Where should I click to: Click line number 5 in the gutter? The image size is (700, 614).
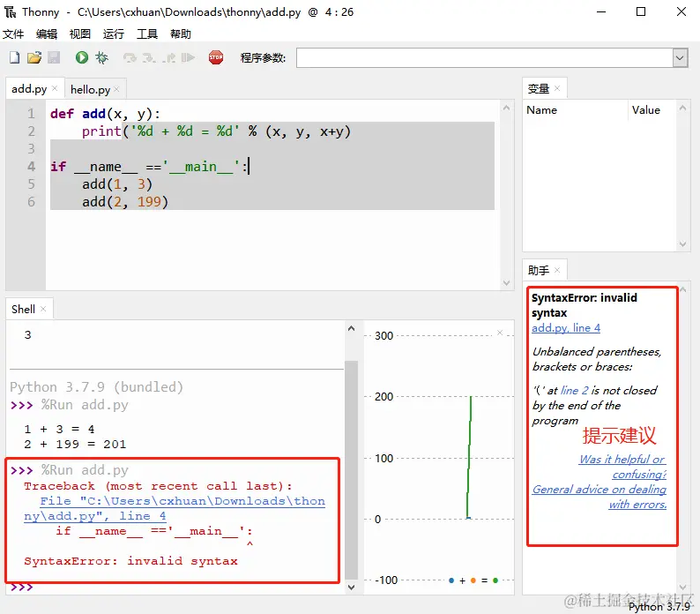[31, 184]
